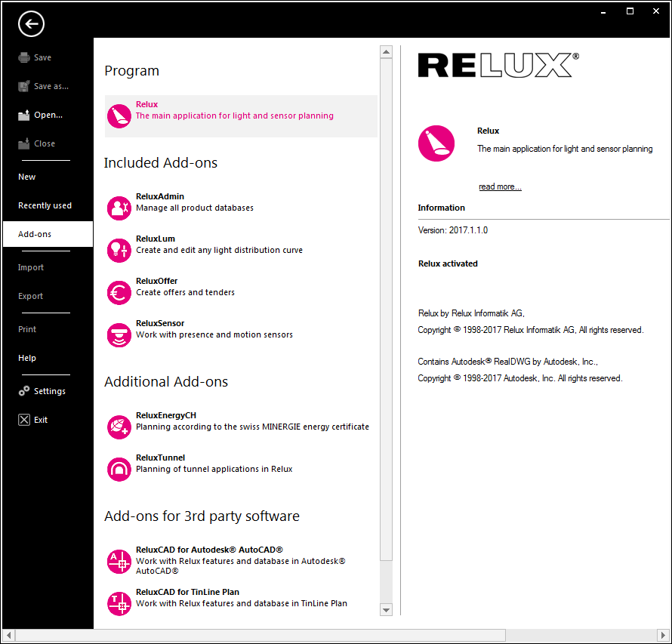This screenshot has width=672, height=644.
Task: Click the ReluxEnergyCH icon
Action: click(119, 427)
